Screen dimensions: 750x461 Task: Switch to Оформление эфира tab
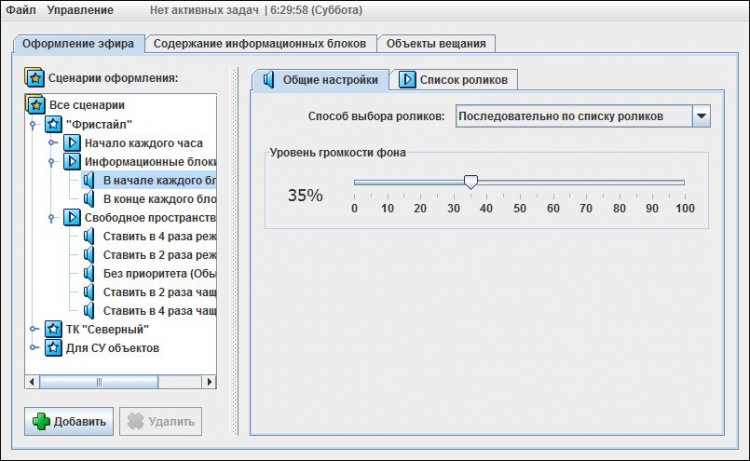(78, 44)
